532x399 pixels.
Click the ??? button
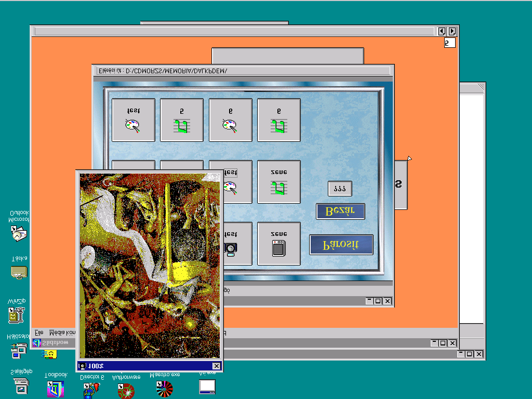tap(340, 189)
